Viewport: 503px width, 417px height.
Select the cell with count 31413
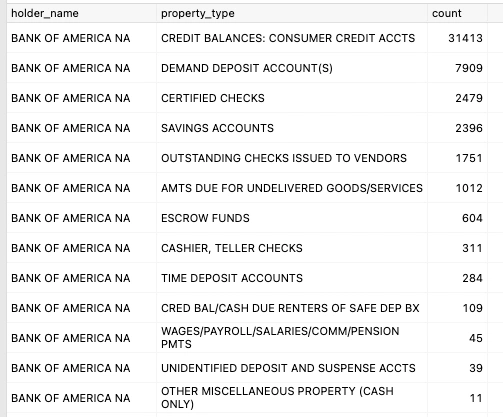click(457, 38)
